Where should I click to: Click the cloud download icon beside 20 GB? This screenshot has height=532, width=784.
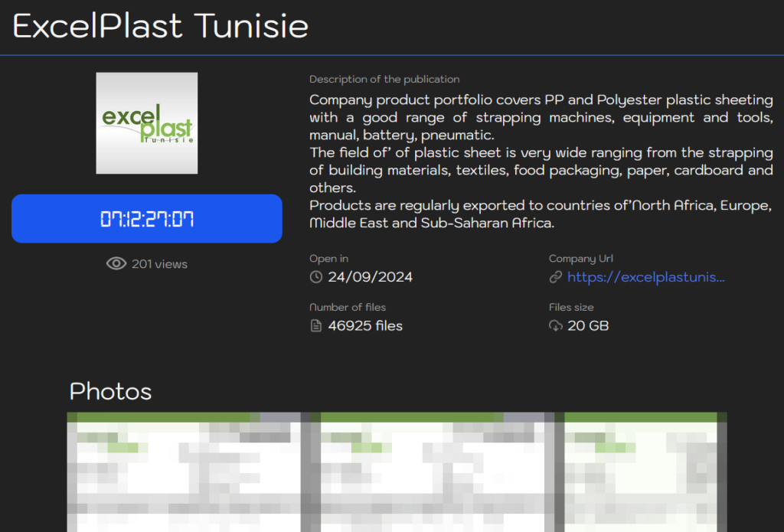pyautogui.click(x=556, y=325)
